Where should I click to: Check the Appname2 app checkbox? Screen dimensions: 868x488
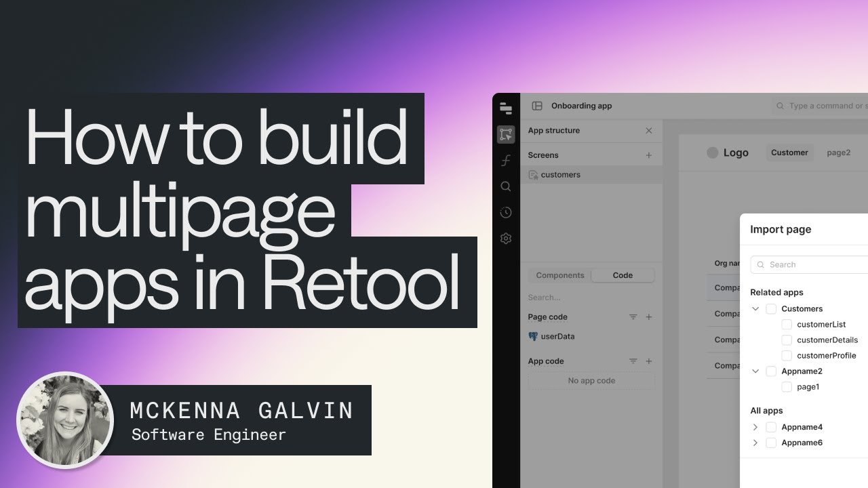coord(771,371)
